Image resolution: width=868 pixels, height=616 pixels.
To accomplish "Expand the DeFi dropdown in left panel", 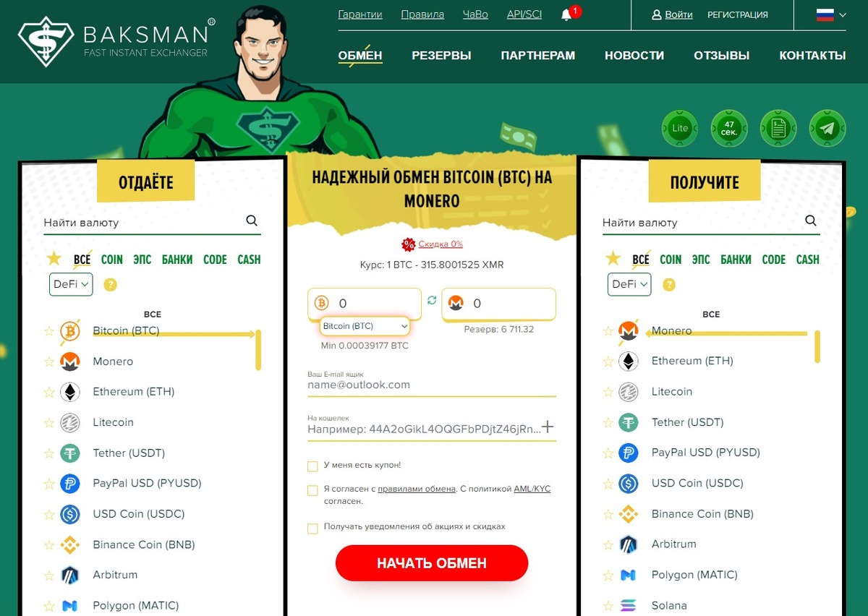I will [x=71, y=284].
